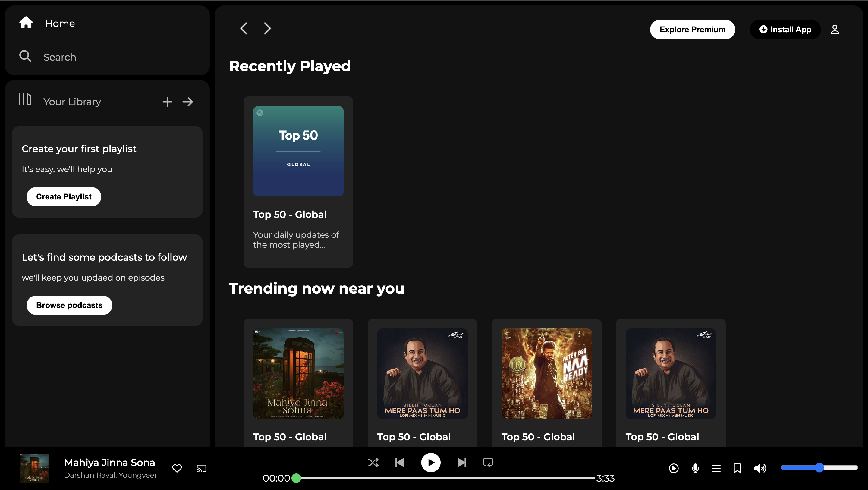Click the Create your first playlist text

(79, 149)
